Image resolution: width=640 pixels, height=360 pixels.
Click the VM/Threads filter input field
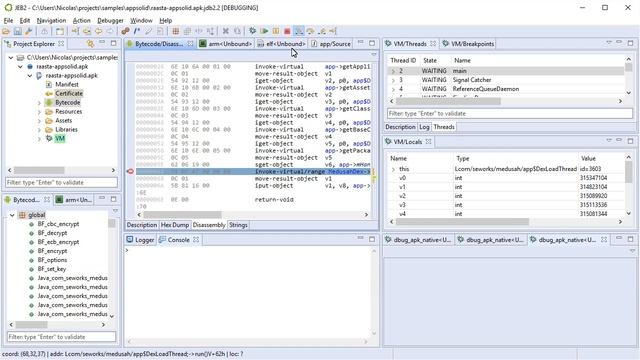coord(509,113)
